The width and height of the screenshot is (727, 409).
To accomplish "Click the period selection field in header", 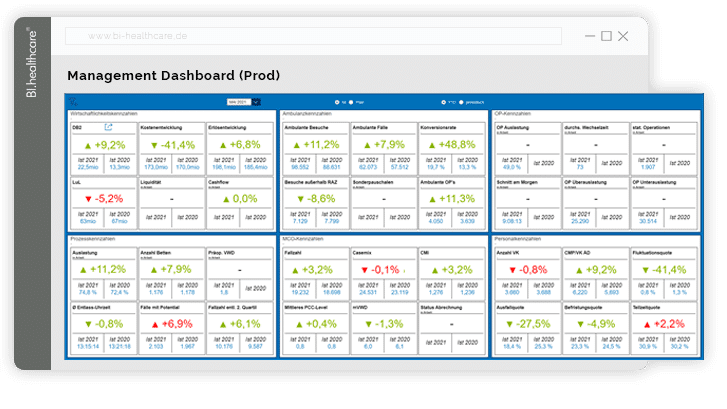I will 237,102.
